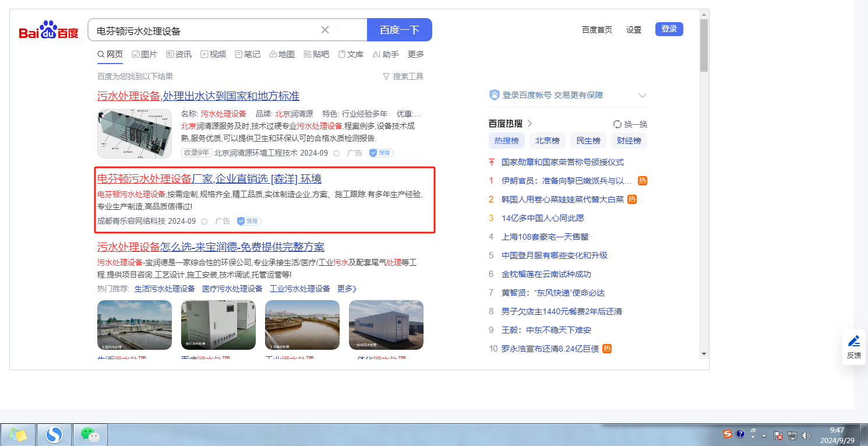Click the volume speaker tray icon
The width and height of the screenshot is (868, 446).
tap(806, 436)
